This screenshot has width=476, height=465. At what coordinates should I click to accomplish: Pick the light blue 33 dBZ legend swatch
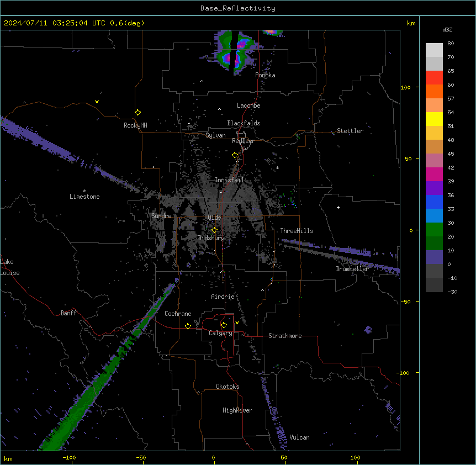[434, 215]
